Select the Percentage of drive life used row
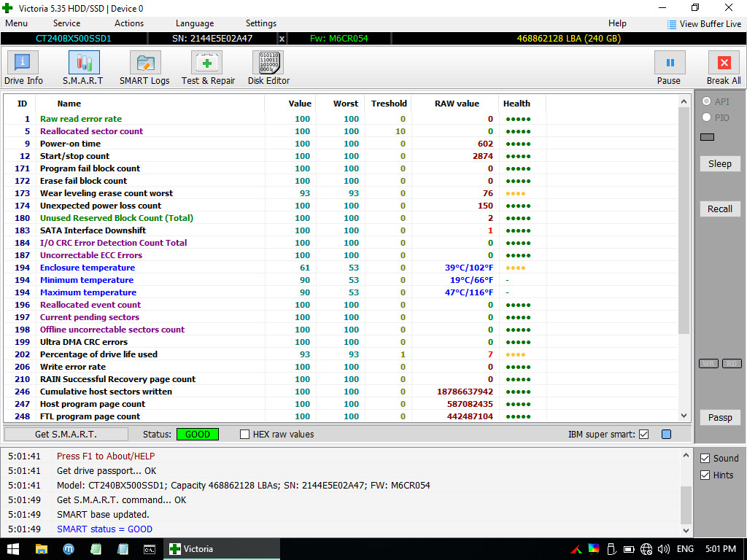The width and height of the screenshot is (747, 560). [341, 354]
